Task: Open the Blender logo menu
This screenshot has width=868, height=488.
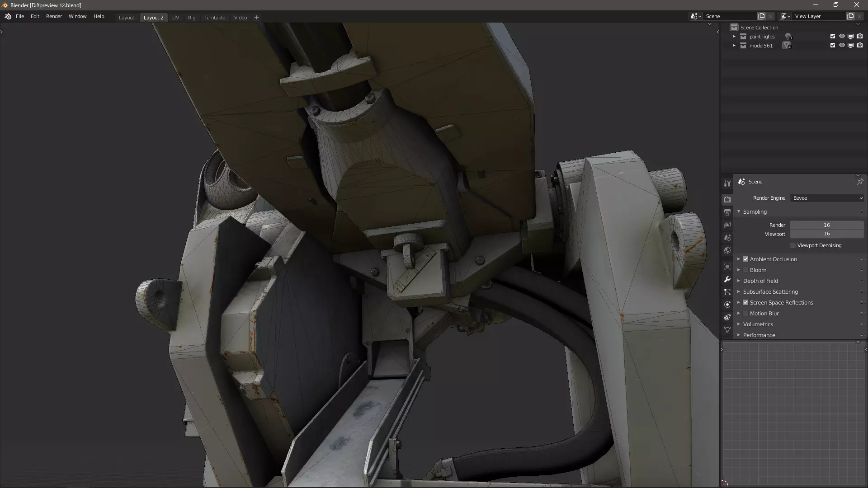Action: [8, 16]
